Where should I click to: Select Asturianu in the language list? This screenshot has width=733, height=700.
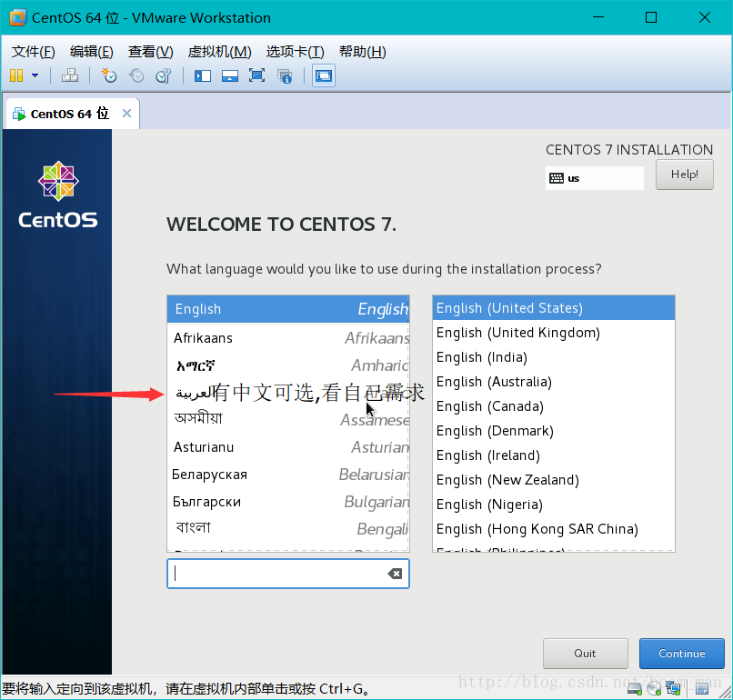(288, 447)
